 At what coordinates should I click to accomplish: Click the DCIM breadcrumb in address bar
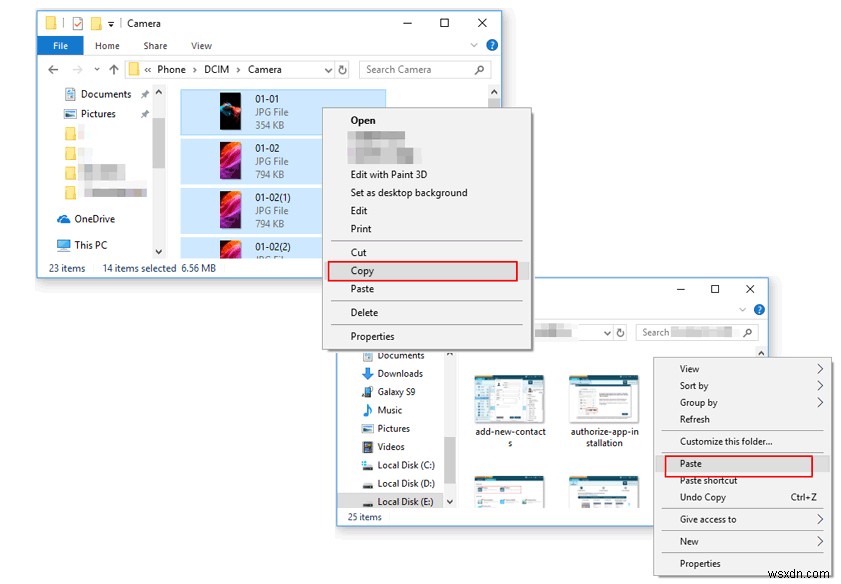(x=217, y=70)
